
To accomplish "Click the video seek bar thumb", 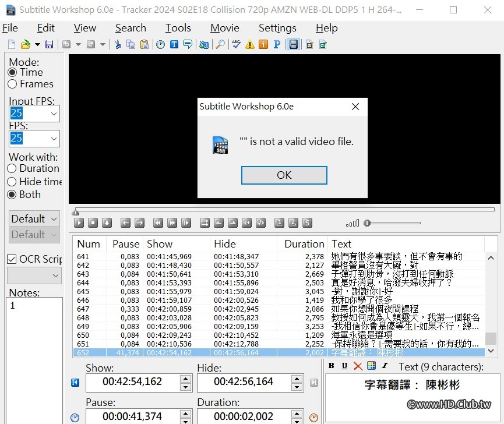I will [76, 211].
